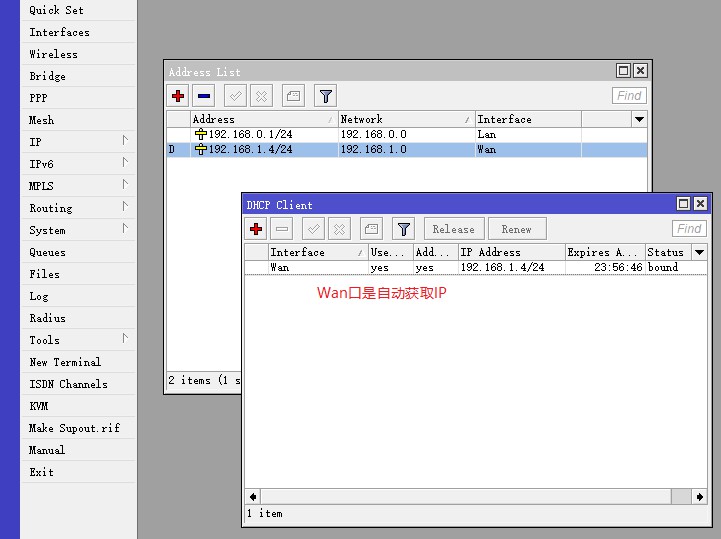Add a new DHCP Client entry

click(x=256, y=229)
